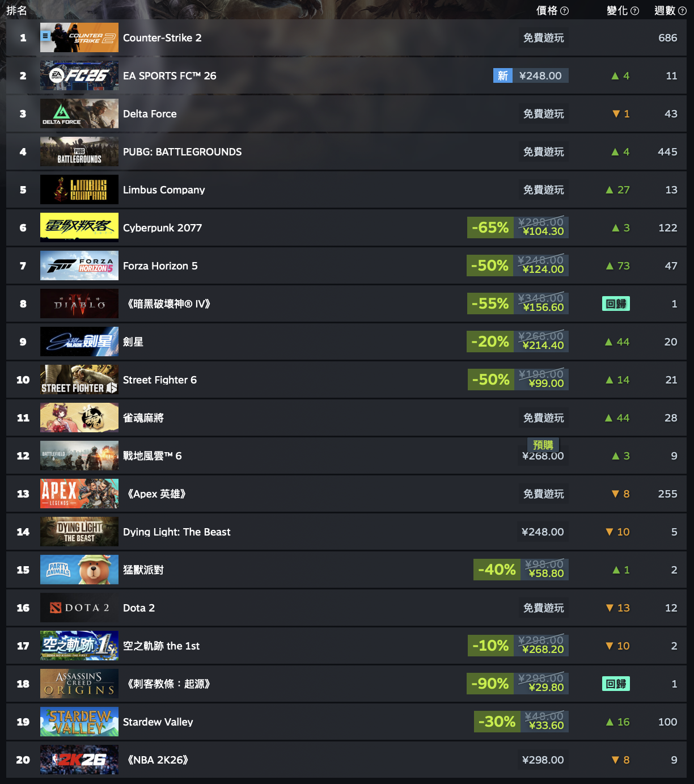Image resolution: width=694 pixels, height=784 pixels.
Task: Click the help icon next to 變化
Action: [634, 11]
